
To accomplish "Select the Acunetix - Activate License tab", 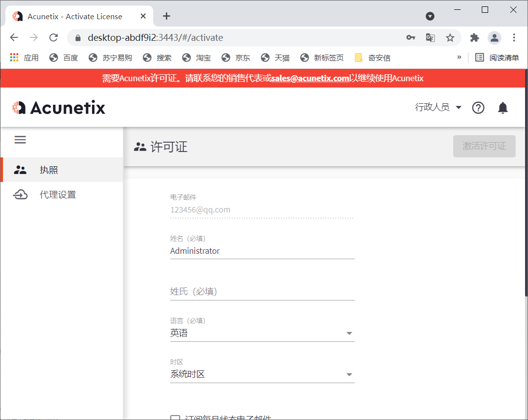I will (x=79, y=16).
